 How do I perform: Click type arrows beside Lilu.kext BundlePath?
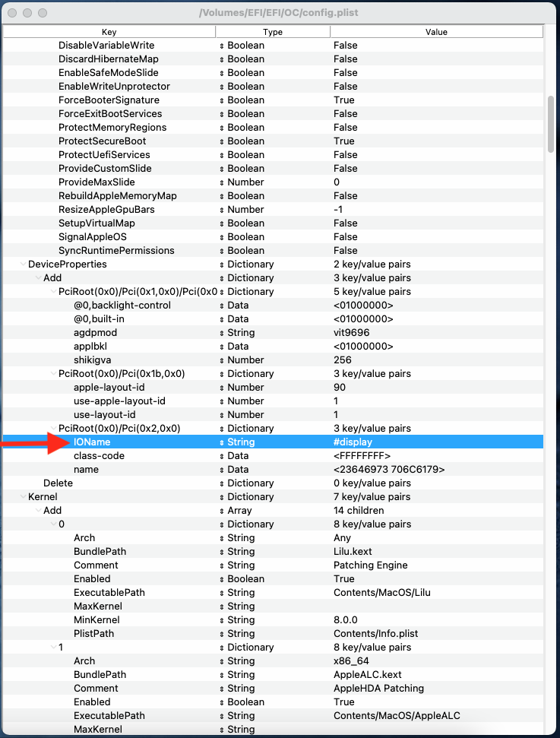222,552
